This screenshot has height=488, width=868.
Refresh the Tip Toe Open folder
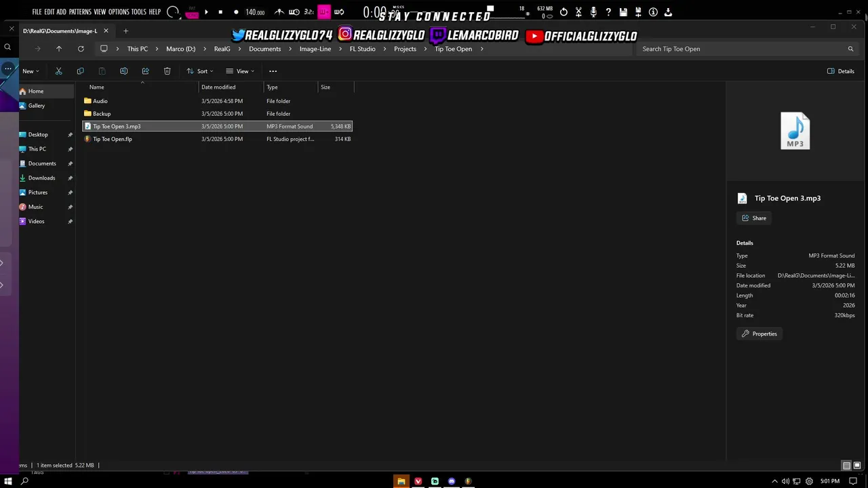pyautogui.click(x=81, y=49)
